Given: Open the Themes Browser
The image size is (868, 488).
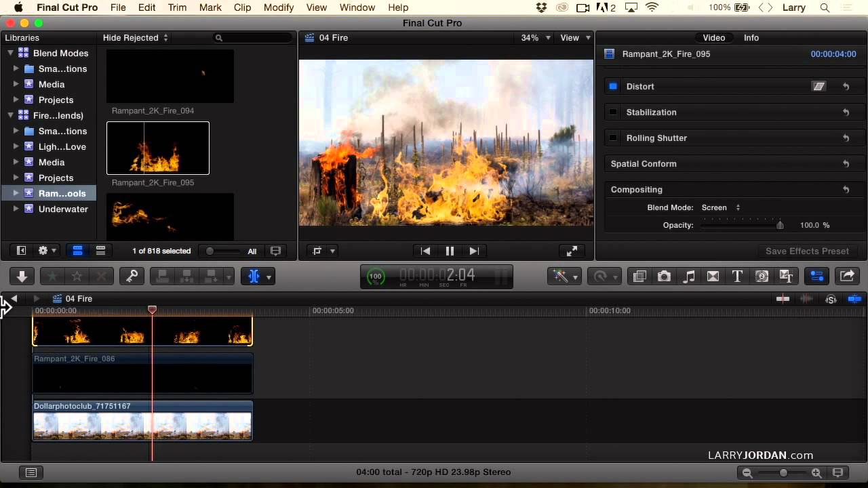Looking at the screenshot, I should [786, 276].
